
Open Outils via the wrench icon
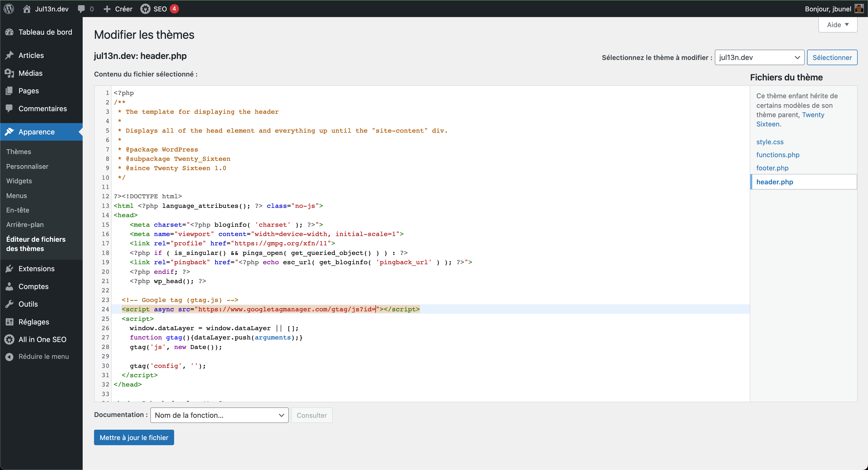point(10,304)
